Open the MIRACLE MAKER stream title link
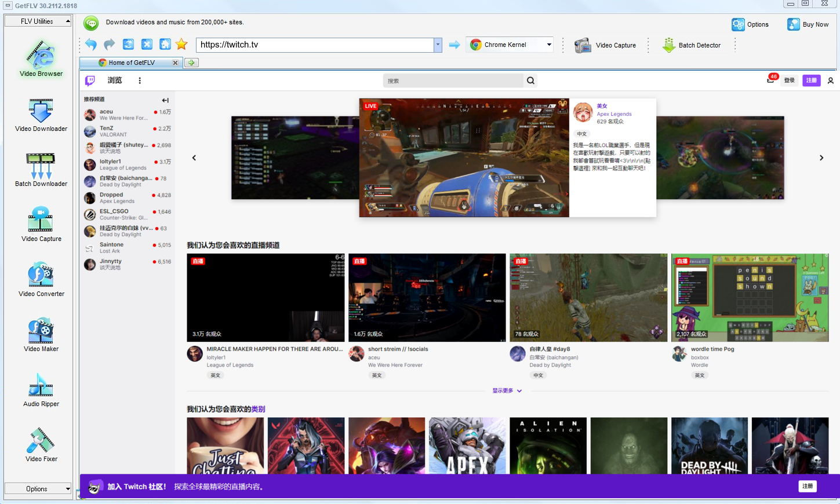This screenshot has height=504, width=840. [275, 349]
